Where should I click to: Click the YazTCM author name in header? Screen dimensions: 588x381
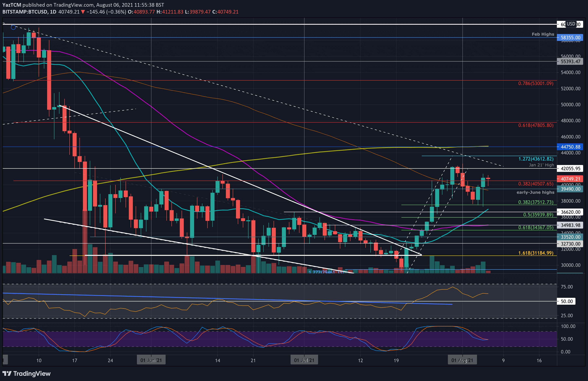click(12, 5)
